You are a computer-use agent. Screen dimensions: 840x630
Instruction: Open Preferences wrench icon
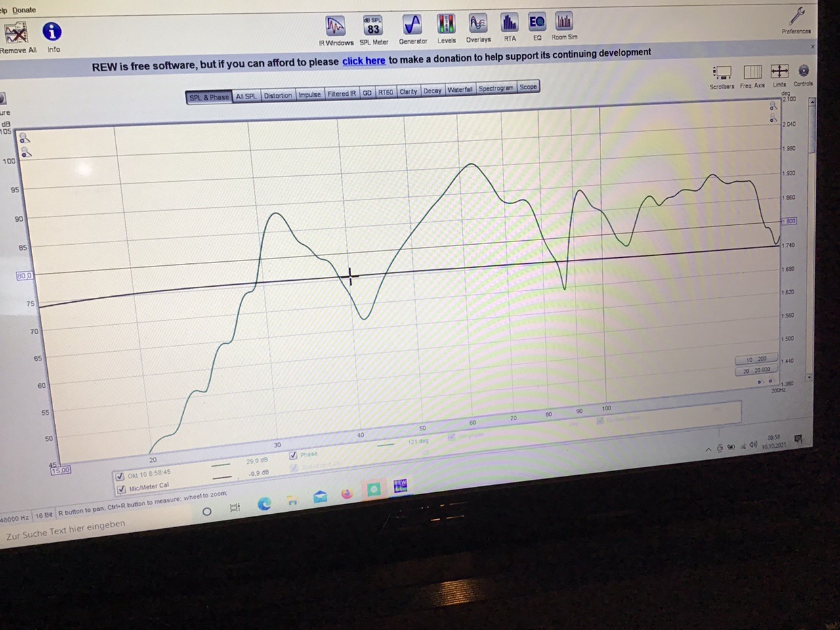797,17
